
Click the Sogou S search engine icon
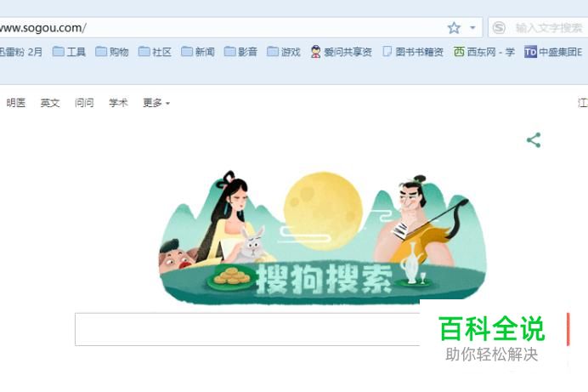click(499, 28)
